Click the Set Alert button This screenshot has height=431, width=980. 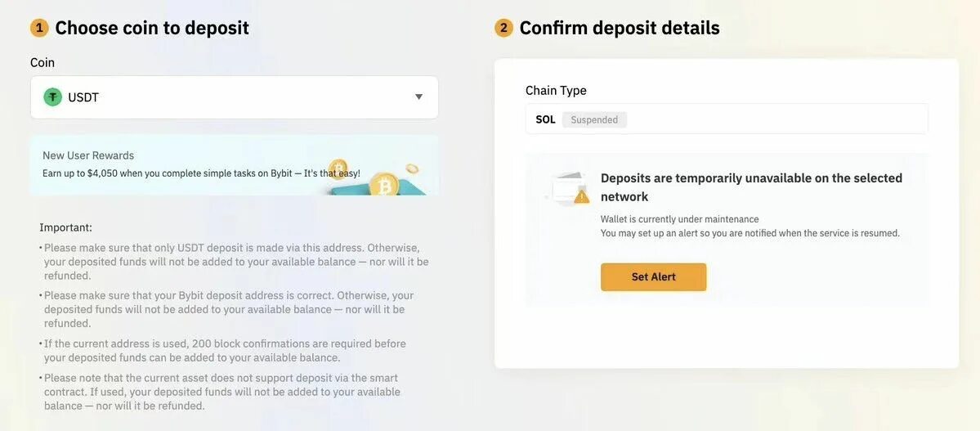pos(653,276)
